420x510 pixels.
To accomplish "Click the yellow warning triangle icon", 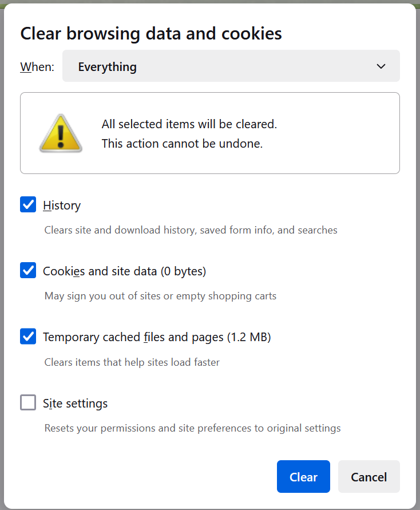I will (x=61, y=133).
